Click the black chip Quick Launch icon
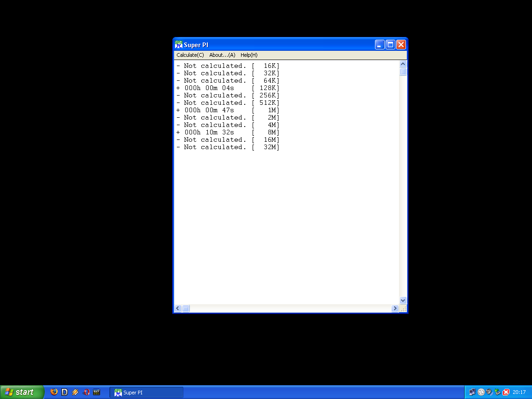This screenshot has height=399, width=532. [x=97, y=392]
